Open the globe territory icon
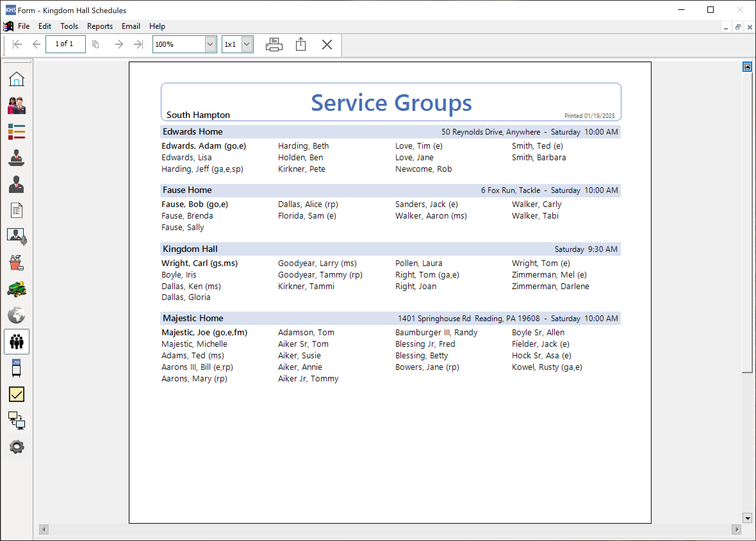This screenshot has height=541, width=756. click(16, 315)
